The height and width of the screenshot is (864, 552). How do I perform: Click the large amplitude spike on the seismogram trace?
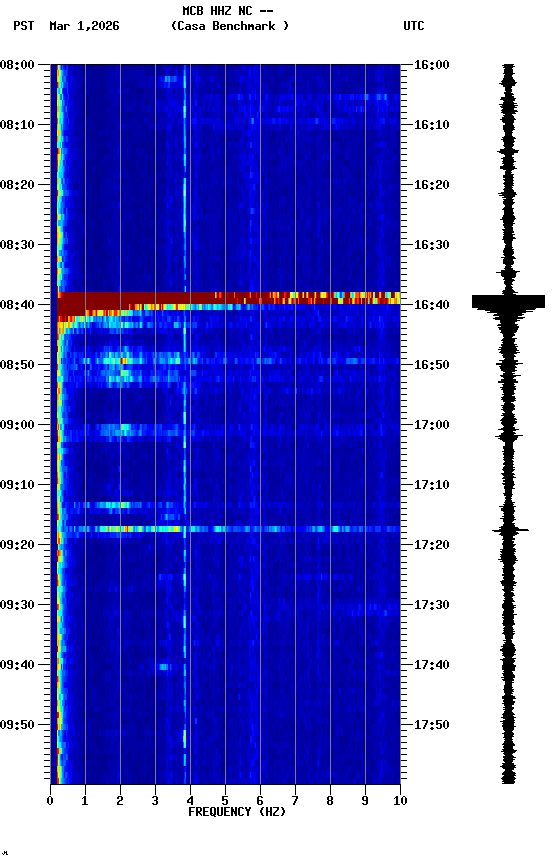point(508,301)
